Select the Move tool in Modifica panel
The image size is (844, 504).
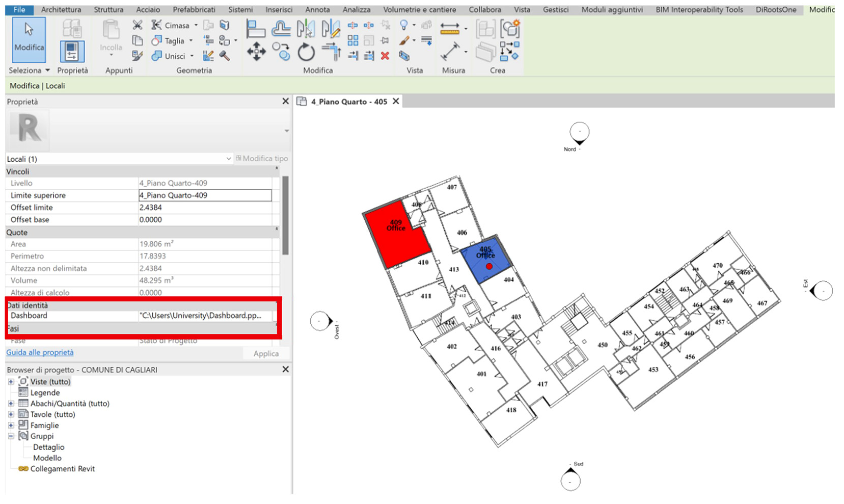(x=256, y=52)
